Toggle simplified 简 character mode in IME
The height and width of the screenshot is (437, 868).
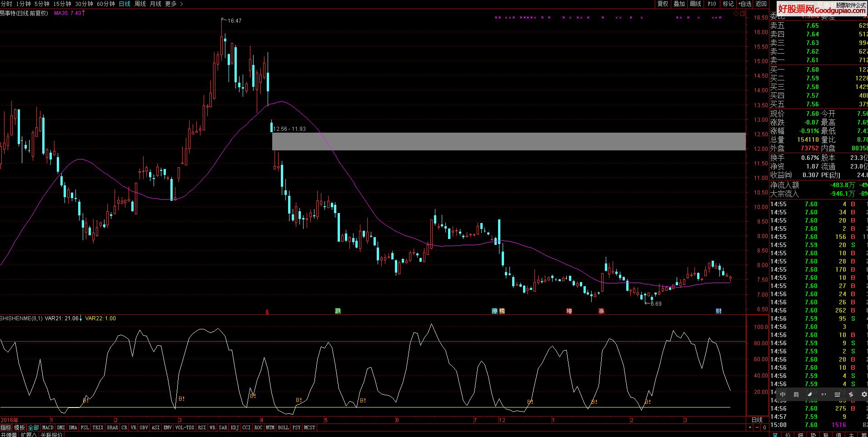coord(796,394)
